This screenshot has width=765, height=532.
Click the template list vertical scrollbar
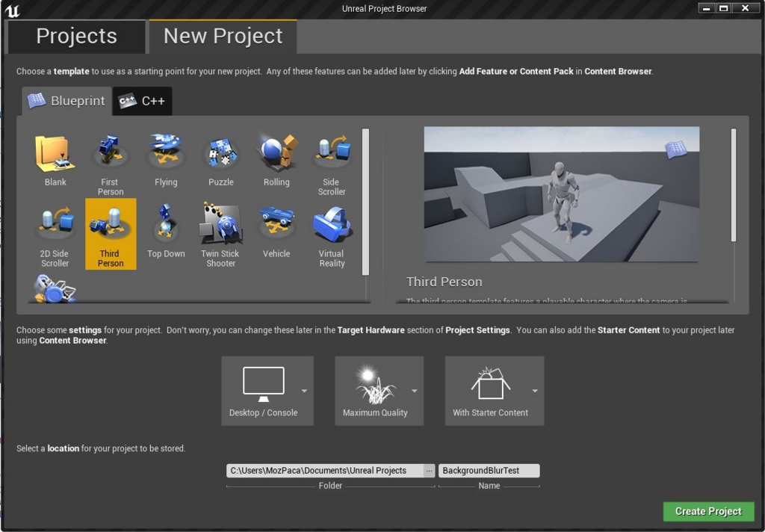[x=366, y=202]
